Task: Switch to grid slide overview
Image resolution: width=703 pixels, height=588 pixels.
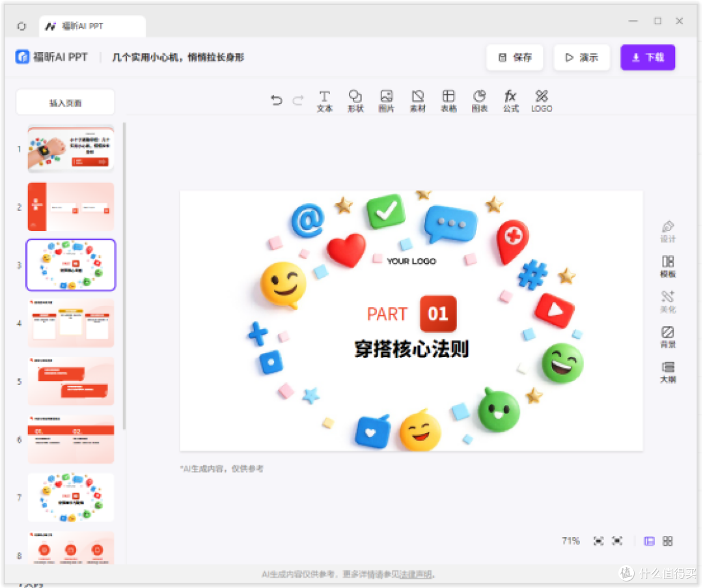Action: coord(668,541)
